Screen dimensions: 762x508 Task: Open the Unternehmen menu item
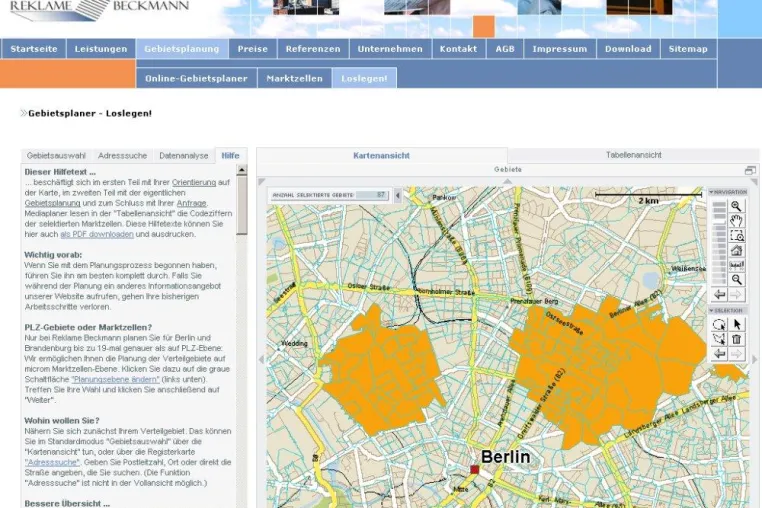[x=390, y=49]
